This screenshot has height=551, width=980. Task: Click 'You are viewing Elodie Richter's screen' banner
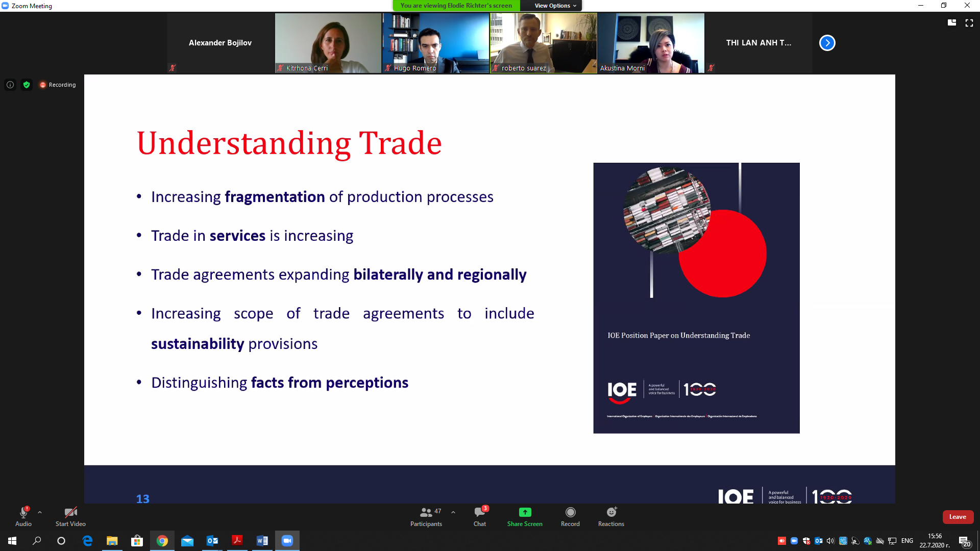(x=456, y=6)
